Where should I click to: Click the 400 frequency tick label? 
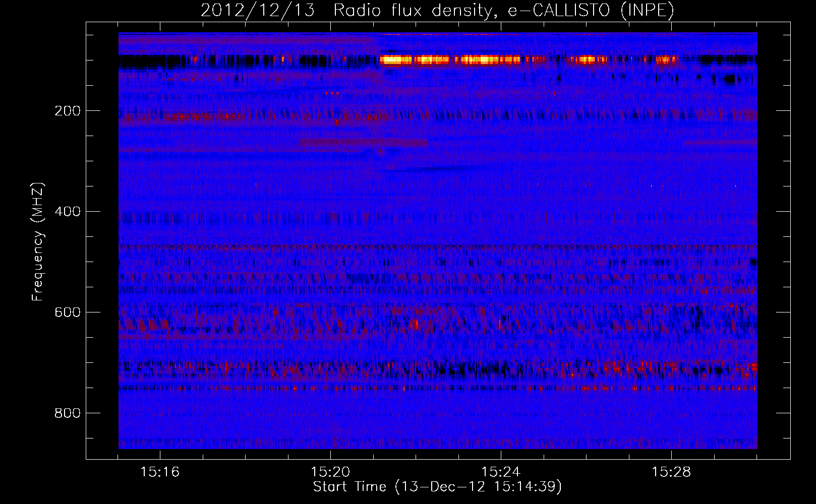[68, 212]
